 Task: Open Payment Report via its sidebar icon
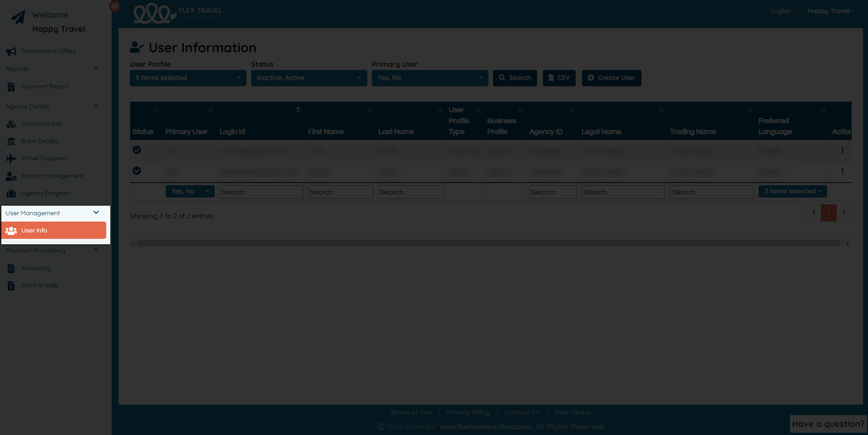click(x=11, y=86)
